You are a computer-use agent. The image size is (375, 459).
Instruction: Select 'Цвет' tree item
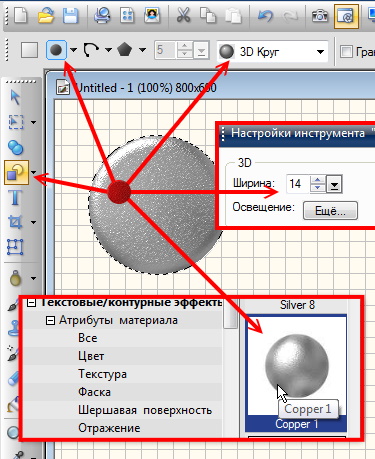[x=91, y=356]
